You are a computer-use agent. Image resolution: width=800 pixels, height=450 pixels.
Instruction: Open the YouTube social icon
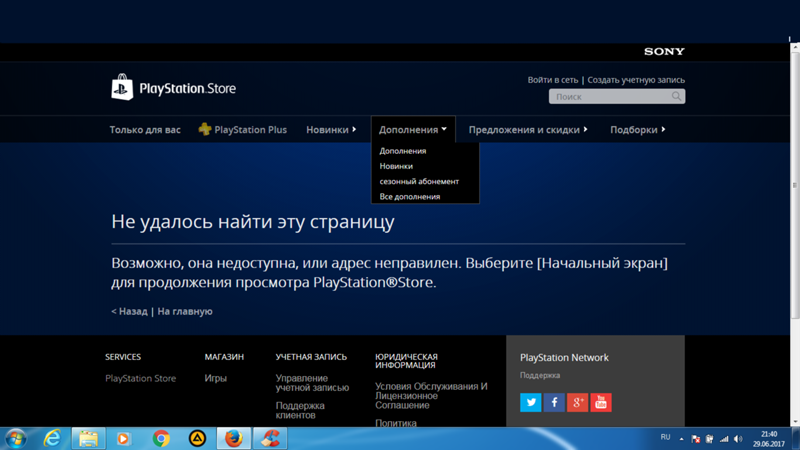[x=601, y=403]
